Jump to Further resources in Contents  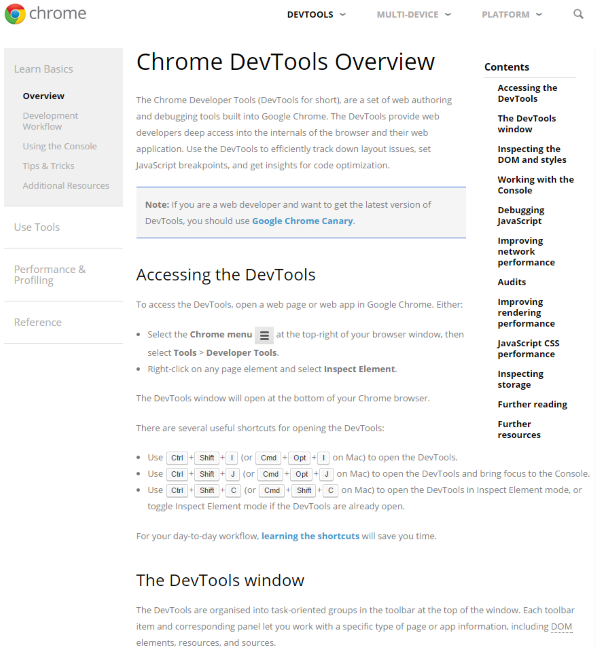tap(519, 429)
